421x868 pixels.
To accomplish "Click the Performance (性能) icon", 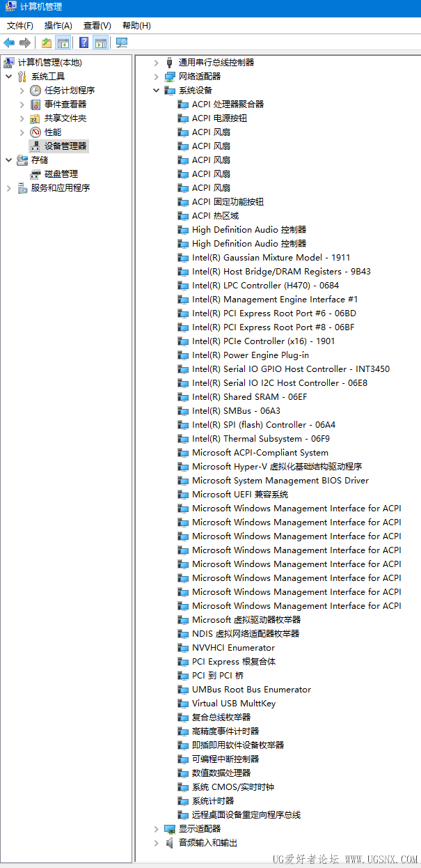I will pos(35,132).
